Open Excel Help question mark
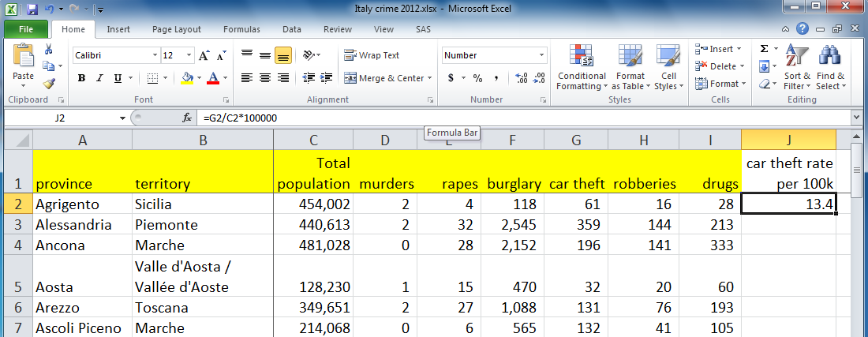The height and width of the screenshot is (337, 868). 803,28
